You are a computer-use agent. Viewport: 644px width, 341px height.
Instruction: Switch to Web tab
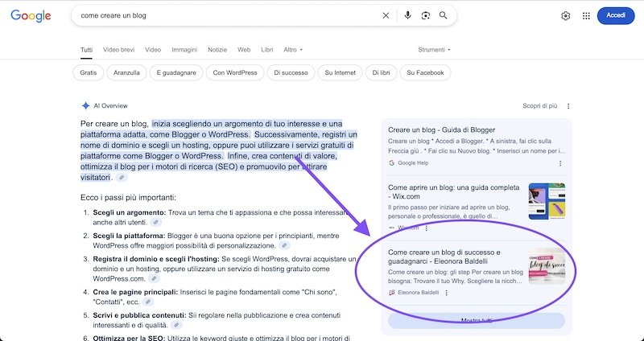pos(244,50)
